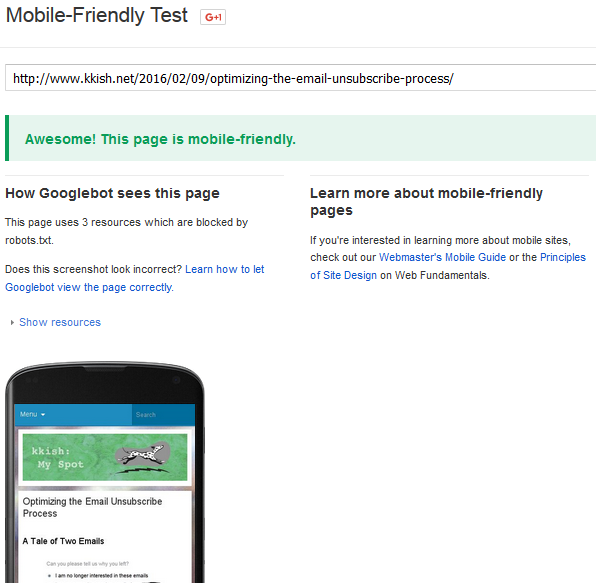This screenshot has height=583, width=596.
Task: Open Show resources list
Action: [x=60, y=322]
